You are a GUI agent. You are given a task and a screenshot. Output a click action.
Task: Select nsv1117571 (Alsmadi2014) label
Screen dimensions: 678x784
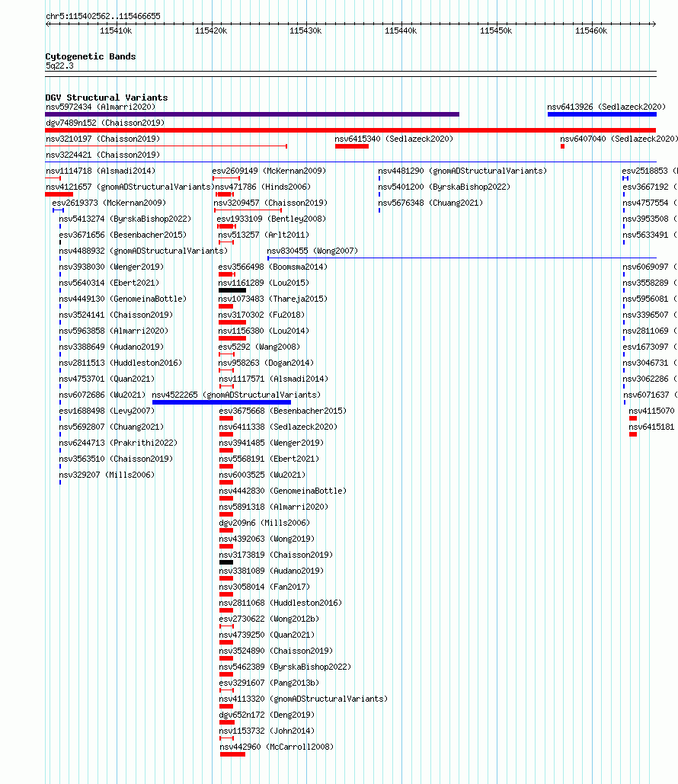tap(273, 379)
